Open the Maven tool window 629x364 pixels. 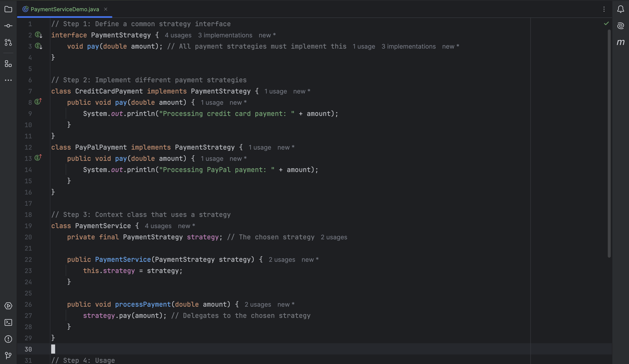(x=620, y=42)
